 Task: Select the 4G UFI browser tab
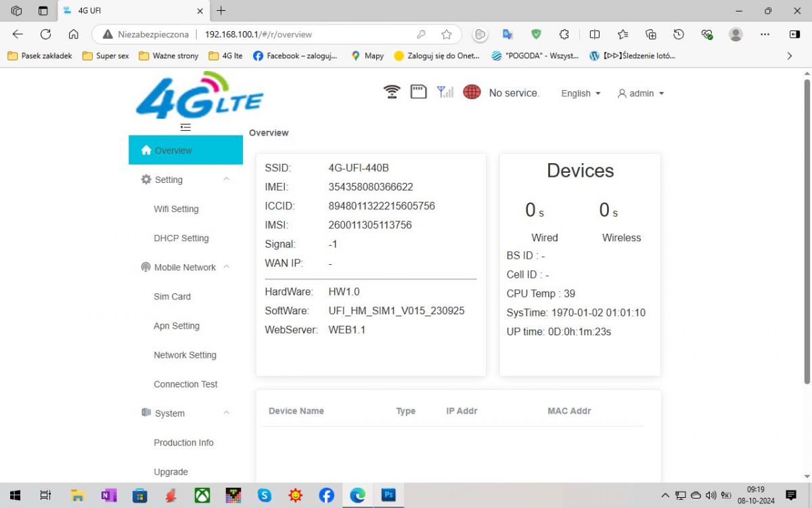pyautogui.click(x=108, y=11)
